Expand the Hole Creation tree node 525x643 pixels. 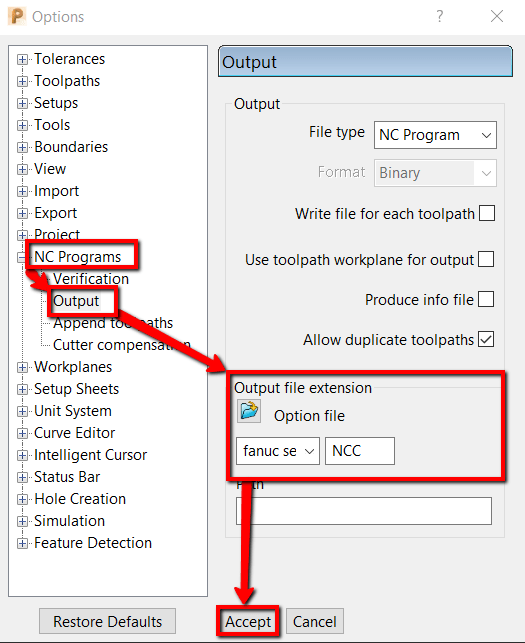tap(22, 499)
